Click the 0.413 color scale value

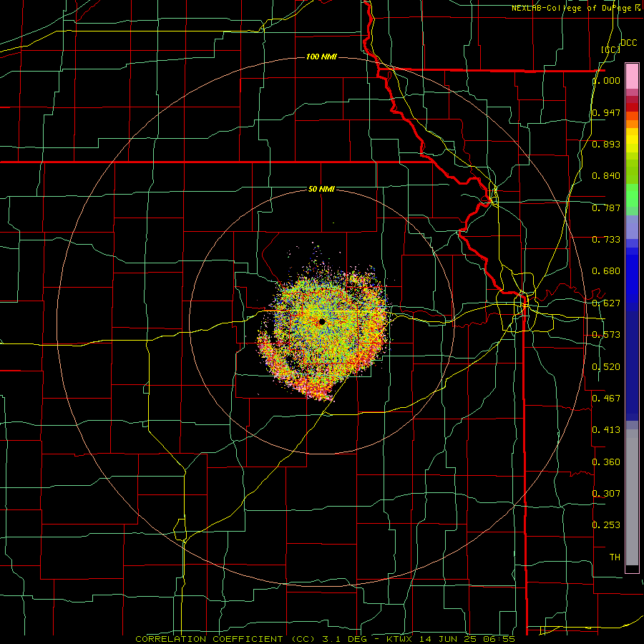(x=607, y=430)
